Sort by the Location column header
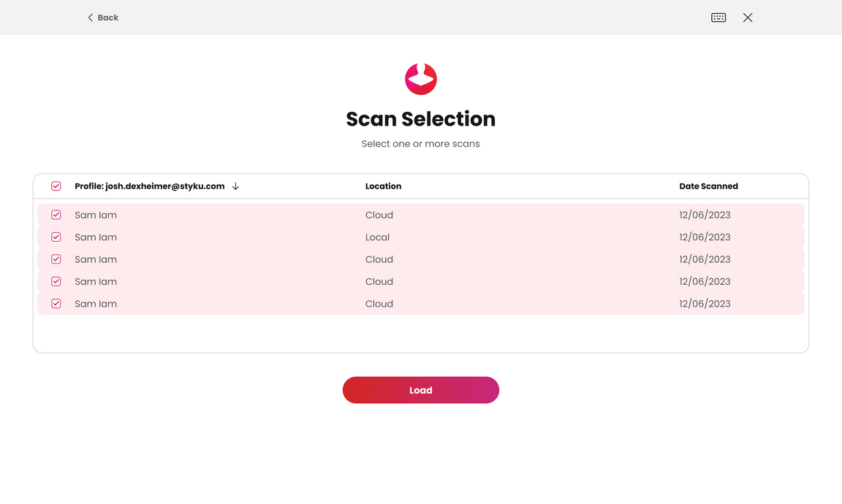The height and width of the screenshot is (504, 842). [x=383, y=186]
